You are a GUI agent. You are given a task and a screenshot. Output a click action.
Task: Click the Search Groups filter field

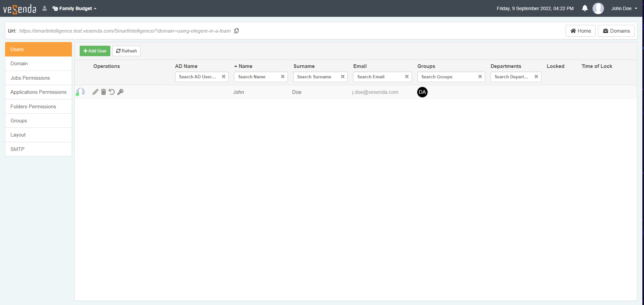(x=447, y=77)
